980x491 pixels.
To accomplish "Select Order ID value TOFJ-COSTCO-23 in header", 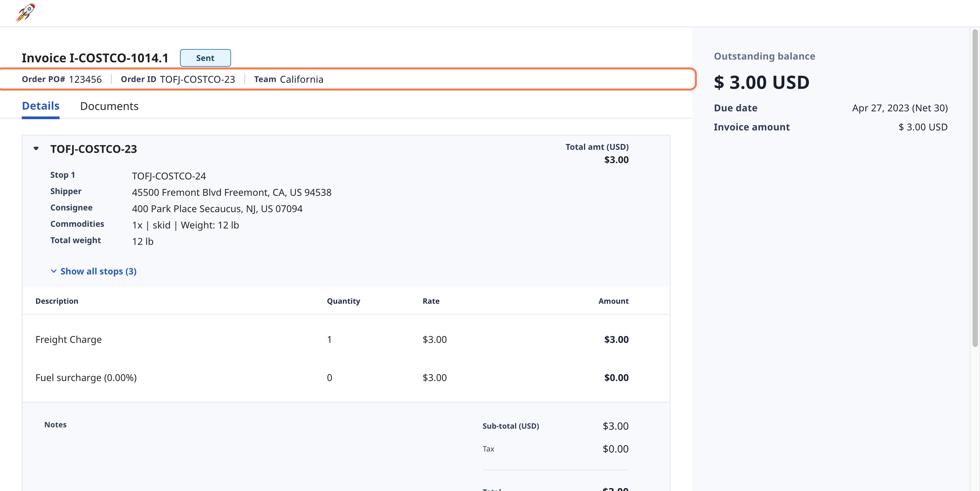I will [197, 79].
